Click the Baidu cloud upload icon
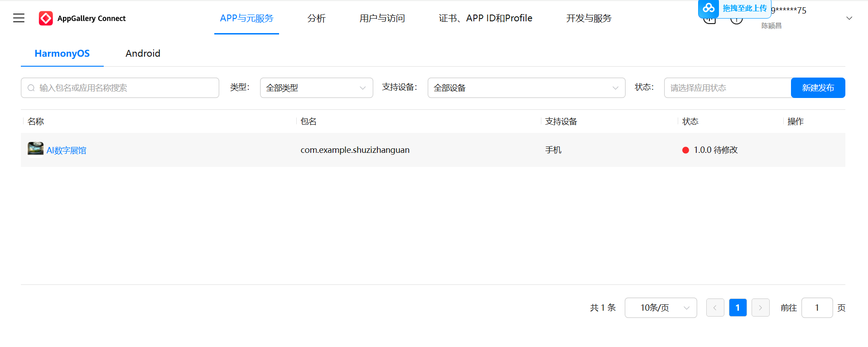Image resolution: width=868 pixels, height=347 pixels. click(709, 8)
